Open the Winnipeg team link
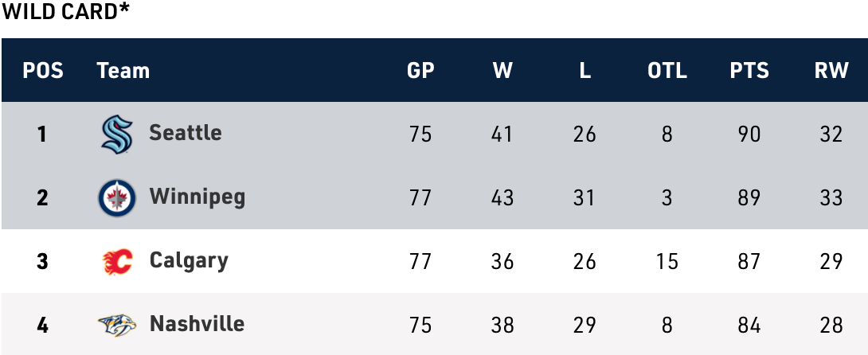Viewport: 868px width, 355px height. 197,197
